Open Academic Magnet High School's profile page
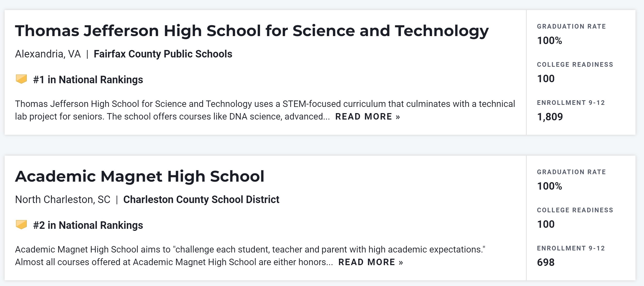Viewport: 644px width, 286px height. (140, 176)
